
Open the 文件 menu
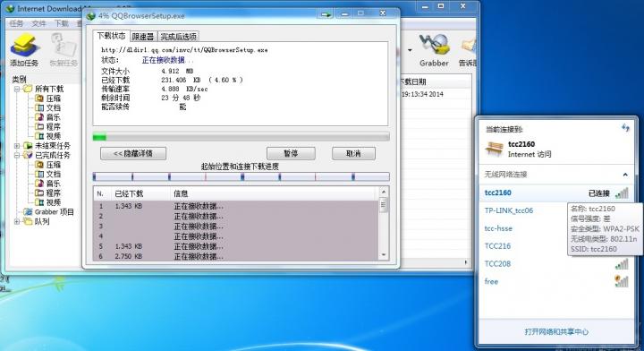39,23
